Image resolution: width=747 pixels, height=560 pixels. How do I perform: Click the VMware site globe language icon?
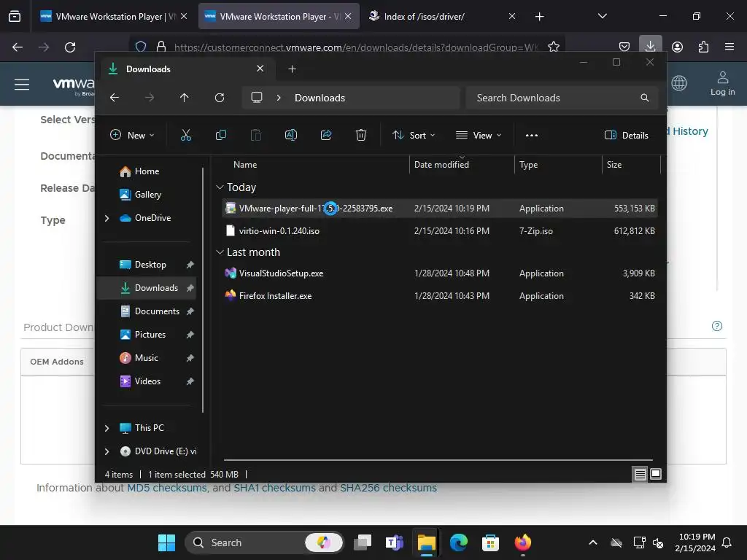(679, 83)
